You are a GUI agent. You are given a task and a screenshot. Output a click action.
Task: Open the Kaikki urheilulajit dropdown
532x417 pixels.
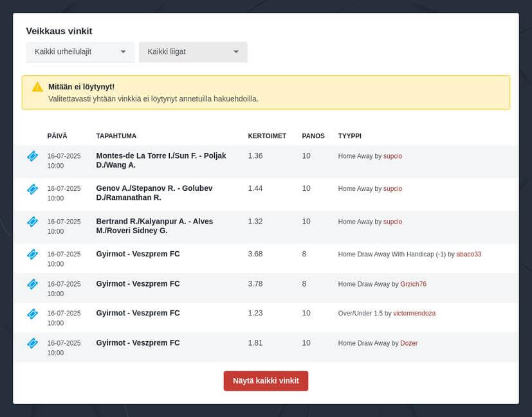[x=80, y=52]
